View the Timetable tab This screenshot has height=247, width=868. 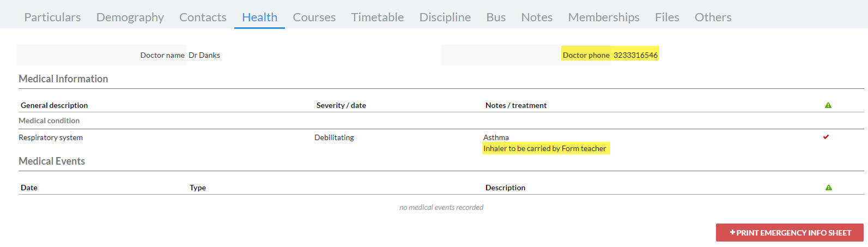[378, 17]
